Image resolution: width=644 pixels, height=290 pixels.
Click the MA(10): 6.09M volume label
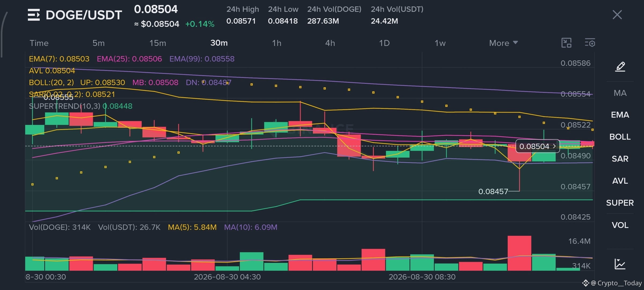pyautogui.click(x=251, y=227)
